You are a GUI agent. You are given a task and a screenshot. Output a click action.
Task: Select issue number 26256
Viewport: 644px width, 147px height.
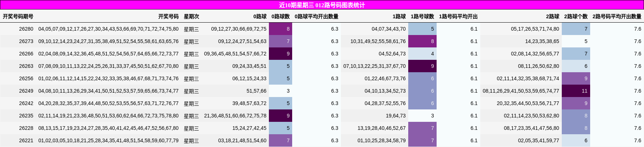pos(26,78)
